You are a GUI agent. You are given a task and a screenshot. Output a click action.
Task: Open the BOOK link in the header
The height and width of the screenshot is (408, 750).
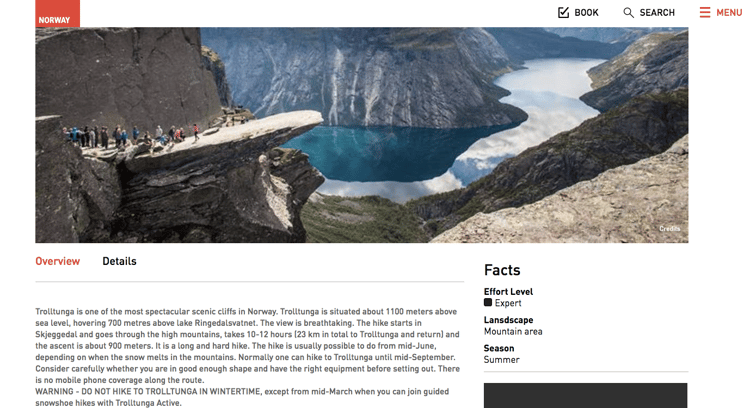point(586,13)
